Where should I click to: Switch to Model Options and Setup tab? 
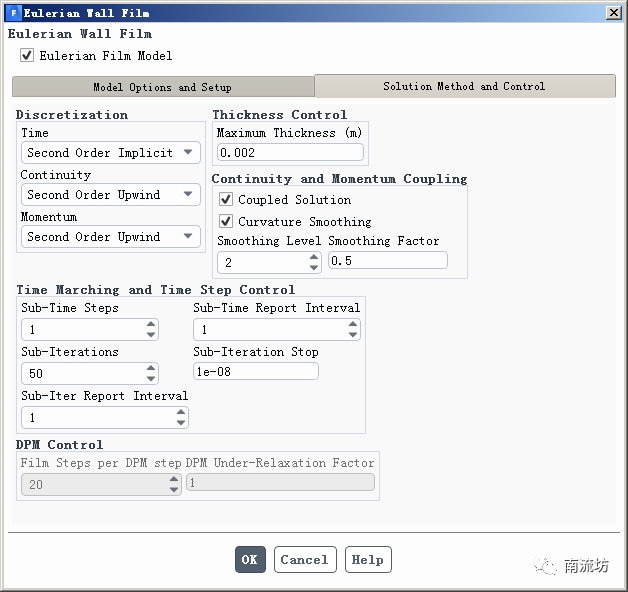point(163,87)
